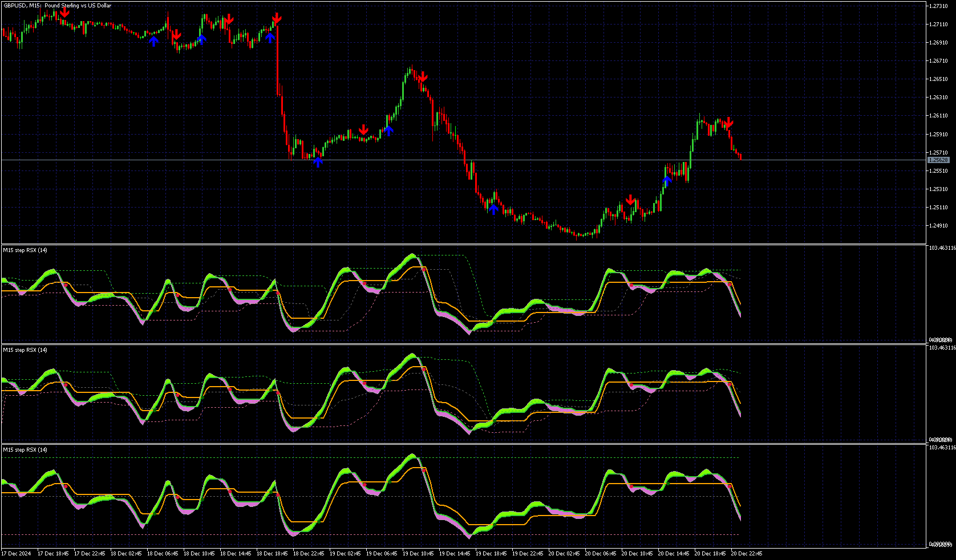Select the 1.25110 price level label

pyautogui.click(x=938, y=207)
